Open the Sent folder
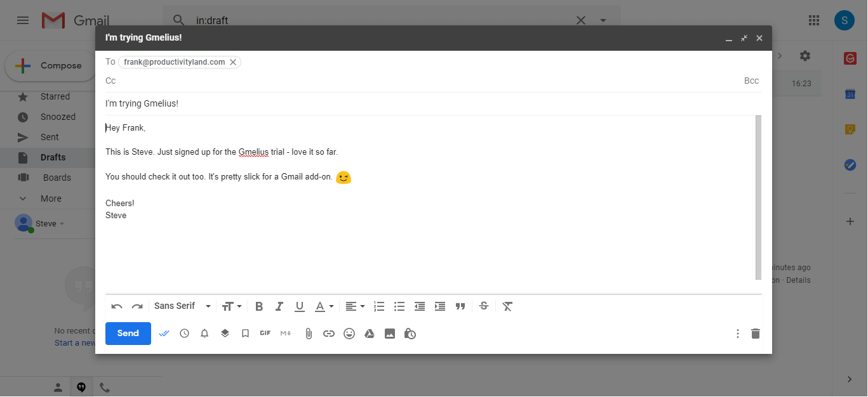 tap(50, 137)
